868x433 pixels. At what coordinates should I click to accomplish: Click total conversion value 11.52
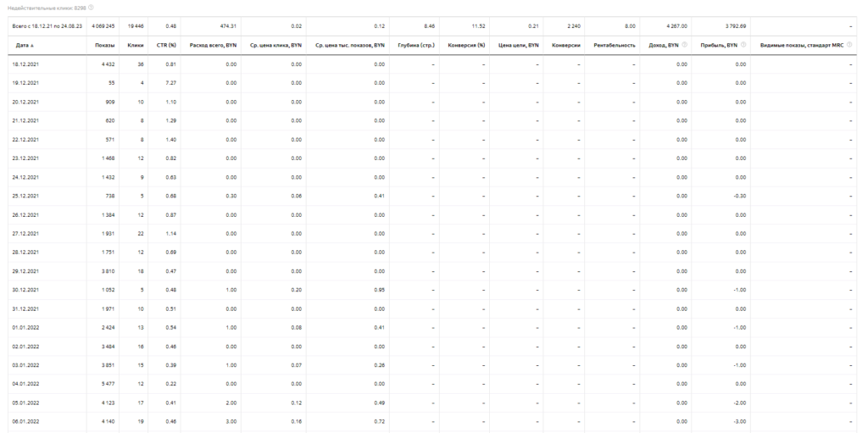pos(478,26)
